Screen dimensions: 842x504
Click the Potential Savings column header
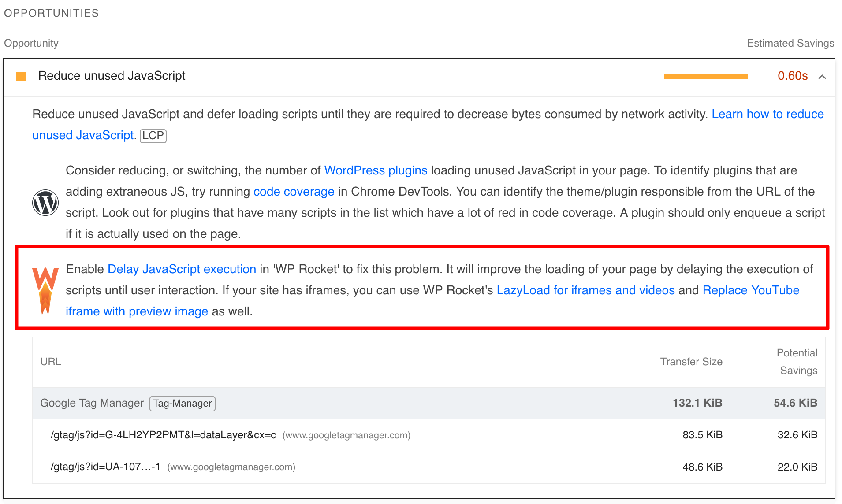(x=797, y=362)
